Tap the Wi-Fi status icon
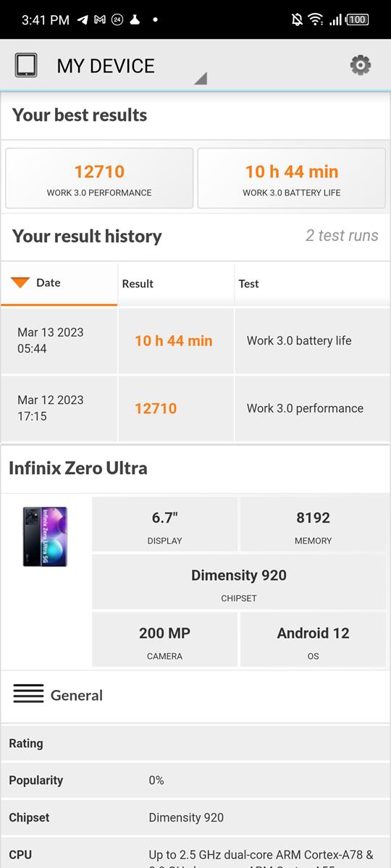Viewport: 391px width, 868px height. (x=316, y=20)
